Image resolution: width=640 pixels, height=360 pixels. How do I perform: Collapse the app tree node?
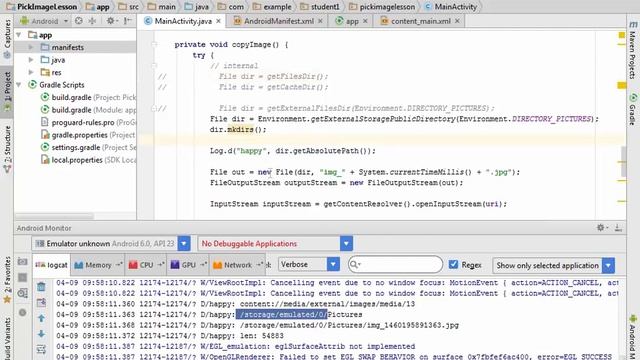[x=19, y=35]
